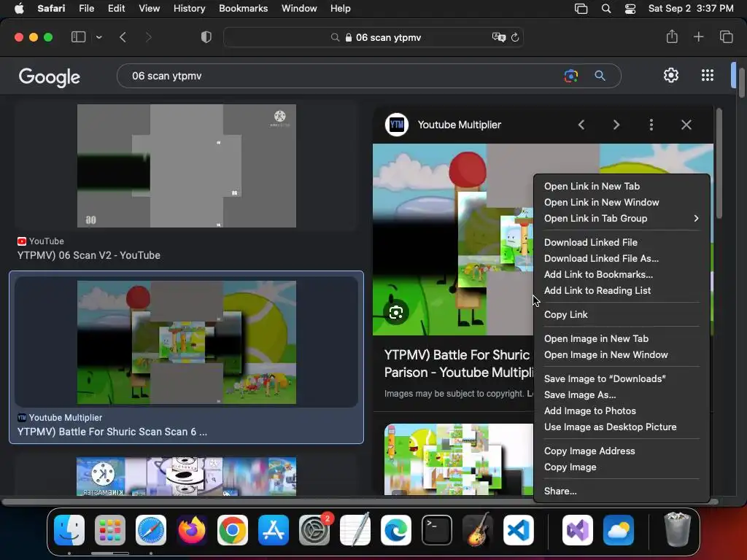This screenshot has height=560, width=747.
Task: Click the Lens icon on preview image
Action: pos(396,312)
